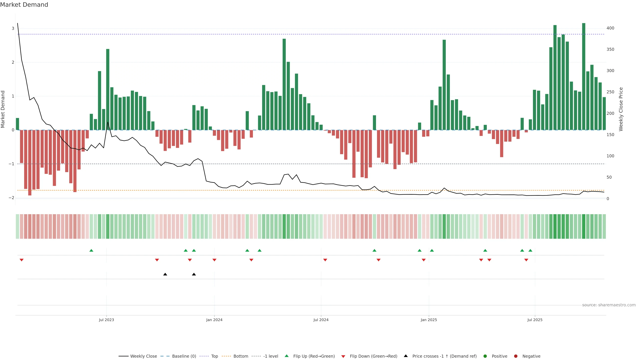This screenshot has height=362, width=644.
Task: Click the red Flip Down legend triangle
Action: (343, 356)
